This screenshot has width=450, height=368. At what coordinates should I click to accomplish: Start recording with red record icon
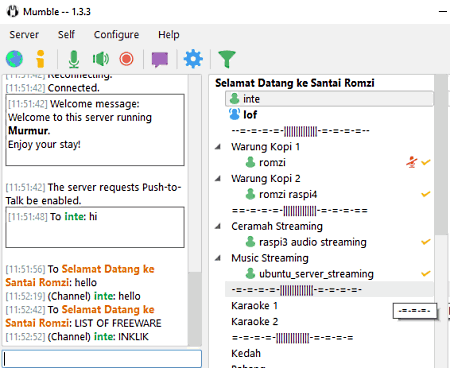click(126, 59)
